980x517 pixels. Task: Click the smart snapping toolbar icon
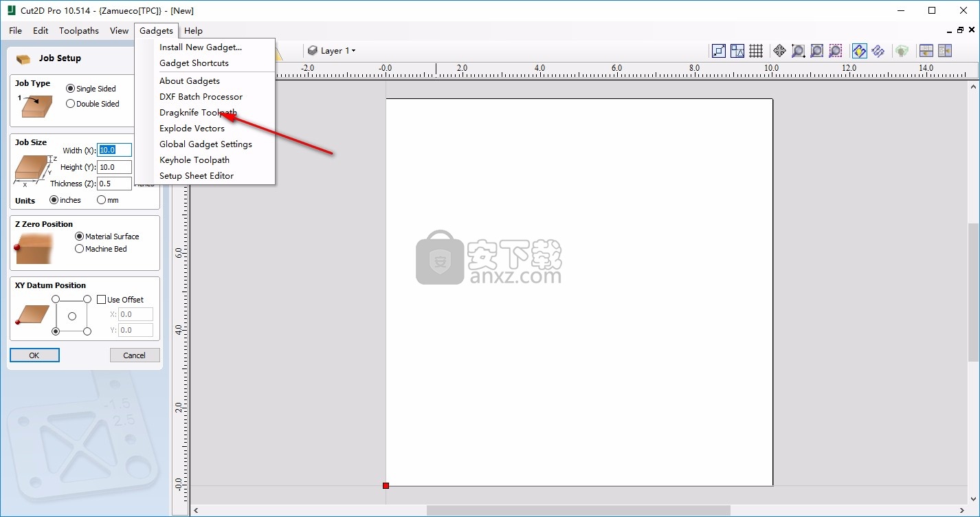click(x=737, y=51)
